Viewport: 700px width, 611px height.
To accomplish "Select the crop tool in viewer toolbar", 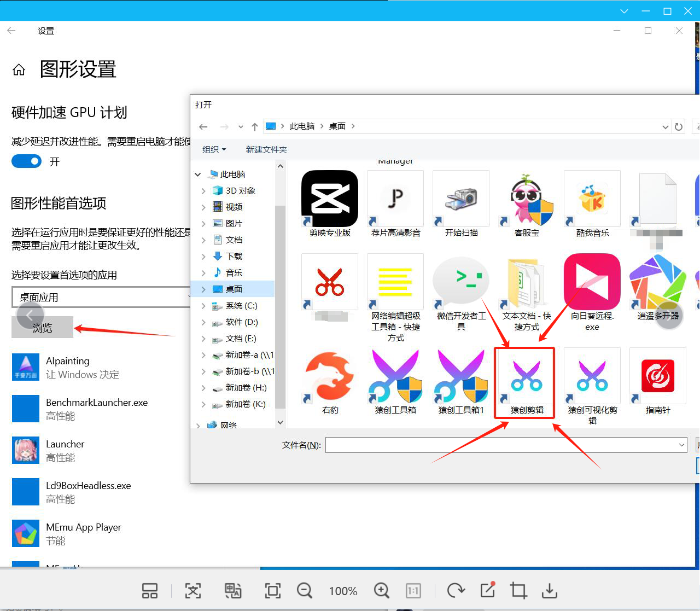I will click(518, 591).
